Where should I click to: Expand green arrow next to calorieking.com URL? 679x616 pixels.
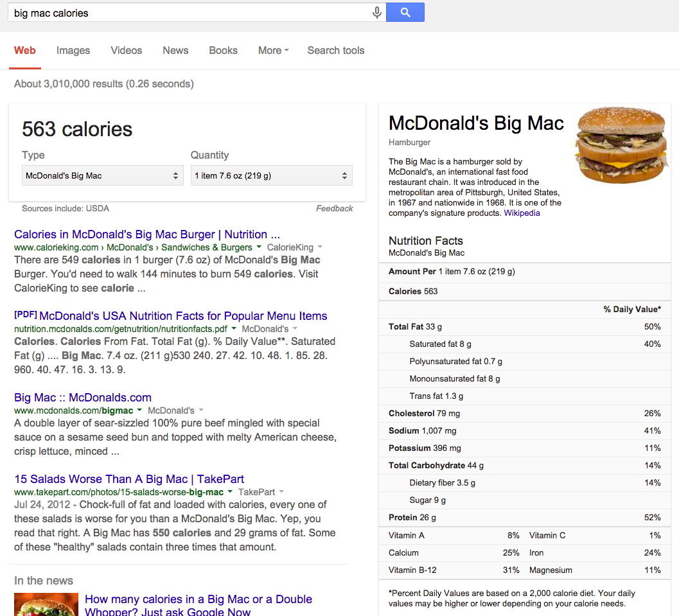(x=259, y=247)
